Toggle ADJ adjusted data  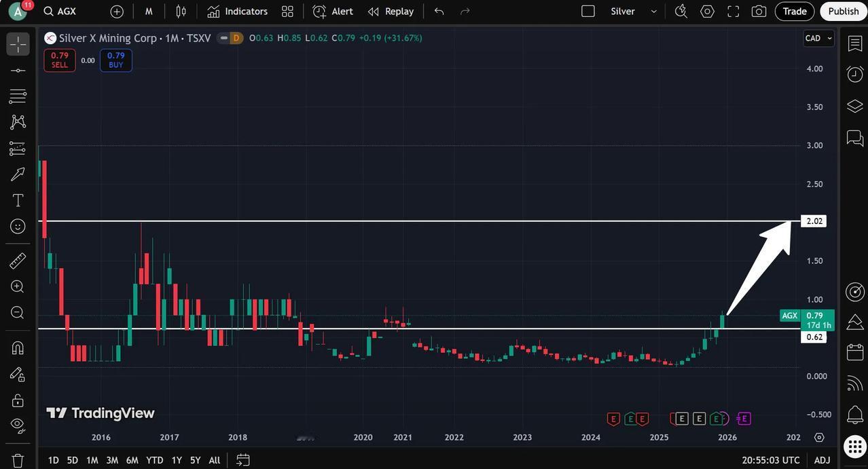point(822,460)
